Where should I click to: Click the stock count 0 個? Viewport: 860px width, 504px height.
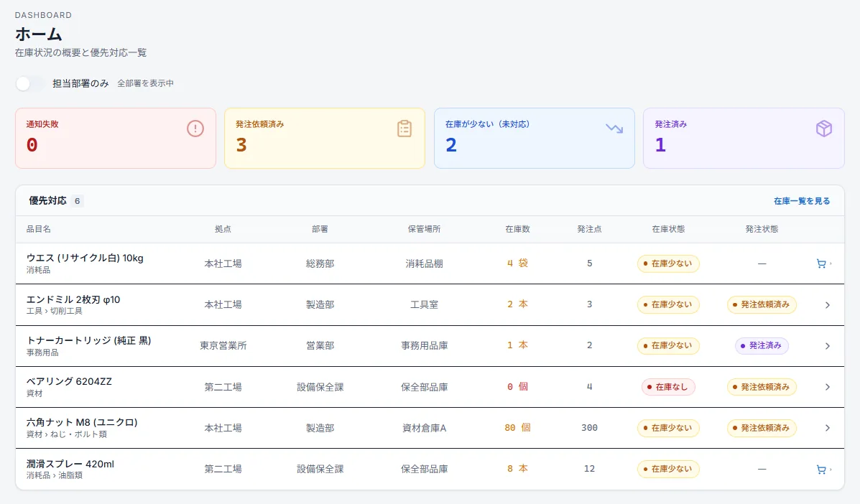coord(517,387)
